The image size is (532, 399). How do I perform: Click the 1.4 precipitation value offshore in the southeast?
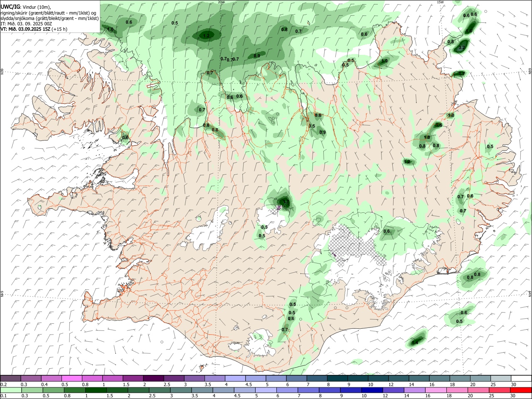(x=415, y=342)
